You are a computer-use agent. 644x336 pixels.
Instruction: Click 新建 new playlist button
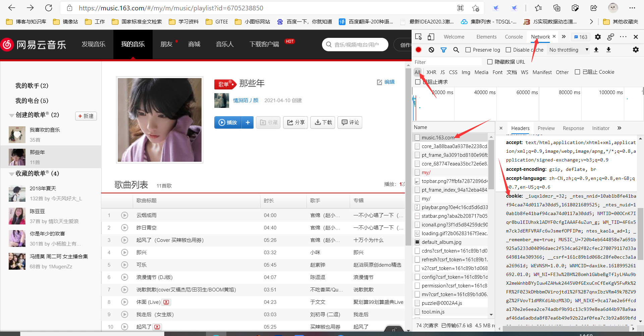click(x=86, y=116)
